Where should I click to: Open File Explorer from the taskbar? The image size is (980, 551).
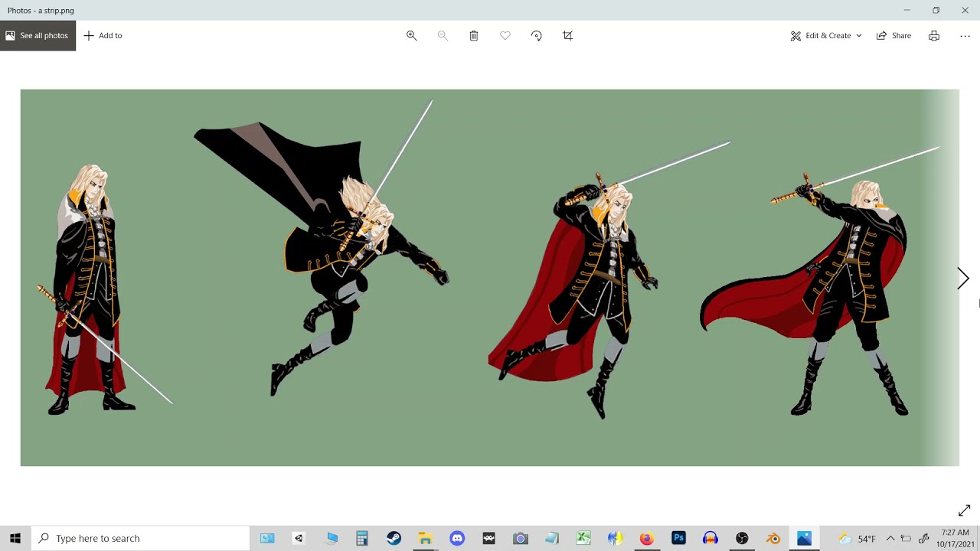click(425, 538)
